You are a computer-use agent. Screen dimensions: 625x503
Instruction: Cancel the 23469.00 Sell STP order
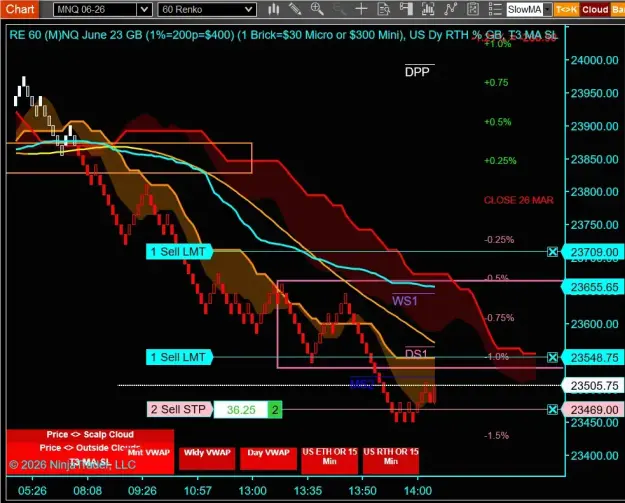[552, 409]
